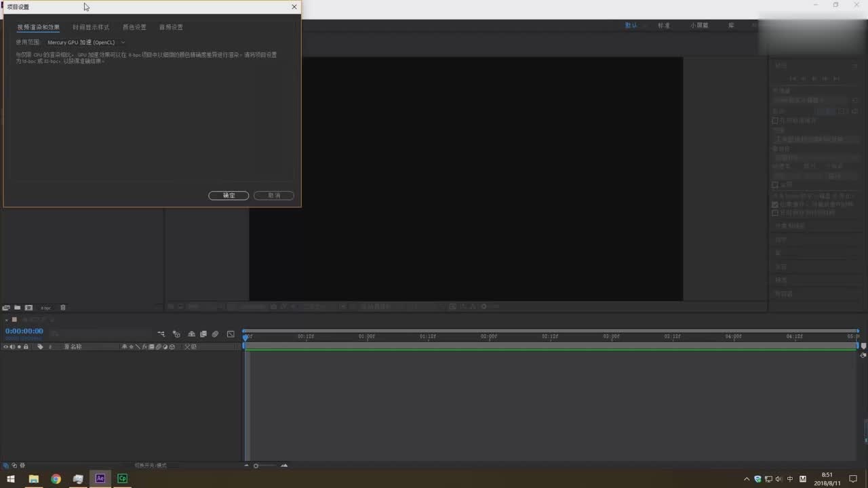
Task: Open Windows notification center icon
Action: pos(853,479)
